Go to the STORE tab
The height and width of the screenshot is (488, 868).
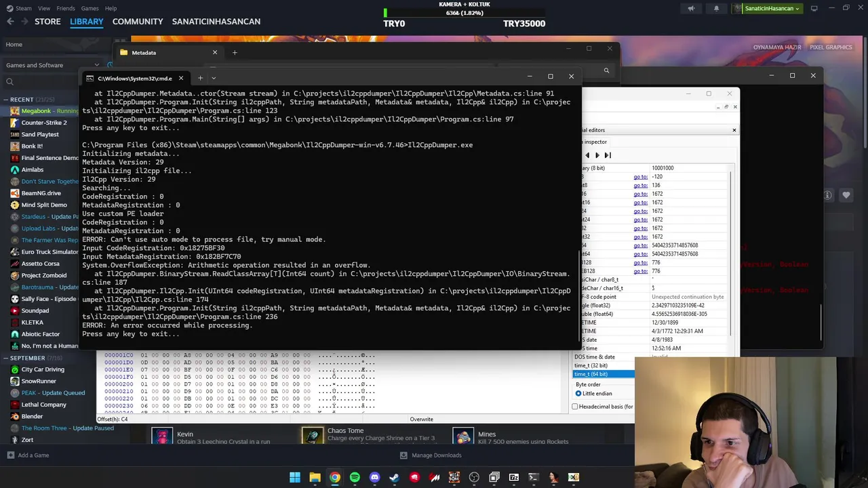pos(47,22)
